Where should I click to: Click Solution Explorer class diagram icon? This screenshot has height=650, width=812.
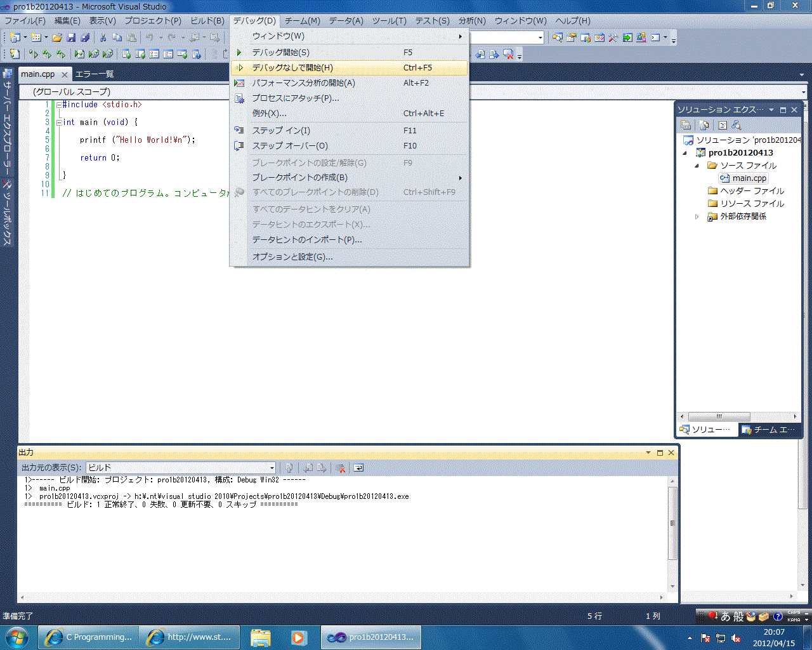pyautogui.click(x=736, y=125)
